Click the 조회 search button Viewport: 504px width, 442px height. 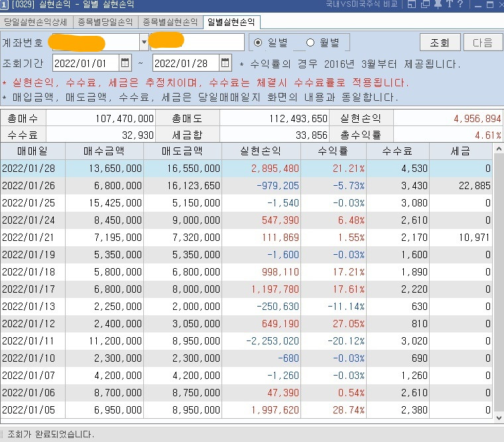440,42
